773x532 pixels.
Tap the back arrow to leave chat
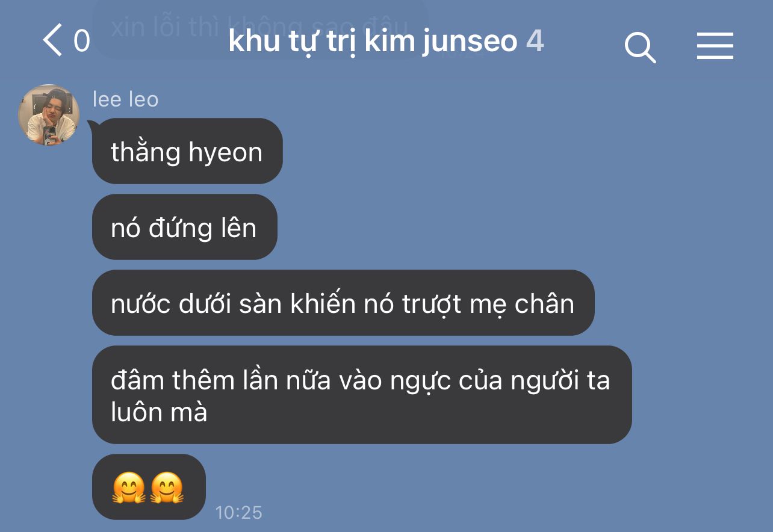point(52,41)
